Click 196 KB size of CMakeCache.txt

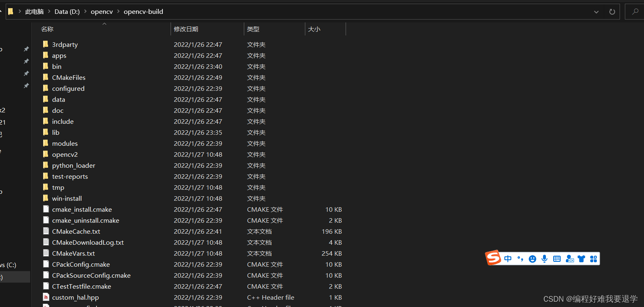(332, 231)
